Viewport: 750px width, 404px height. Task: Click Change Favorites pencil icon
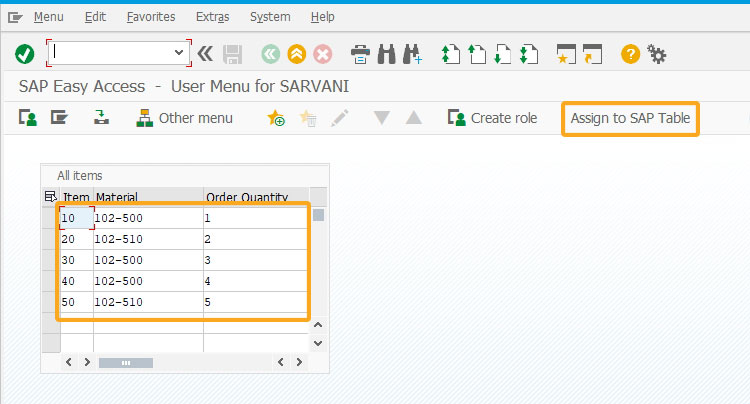(x=340, y=118)
